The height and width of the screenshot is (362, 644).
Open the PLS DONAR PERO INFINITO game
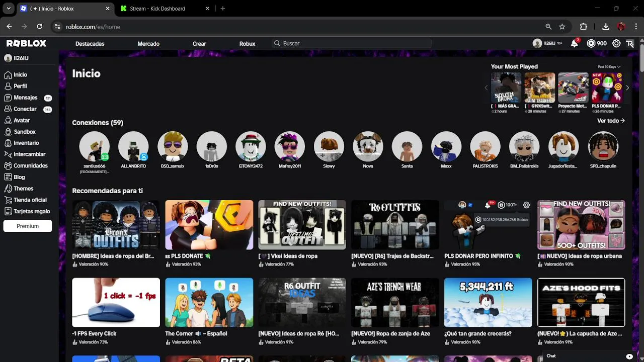point(488,225)
